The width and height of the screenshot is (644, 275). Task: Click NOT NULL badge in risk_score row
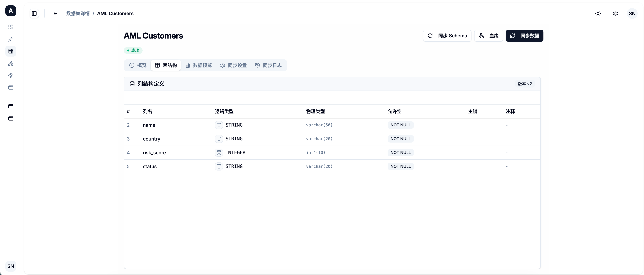tap(401, 153)
